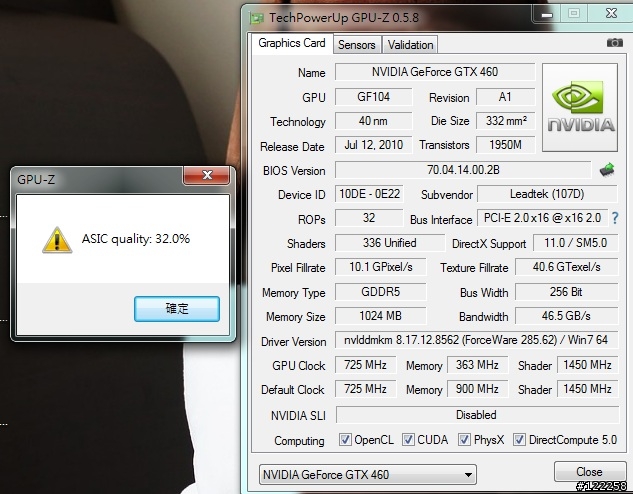This screenshot has height=494, width=633.
Task: Click the Revision field showing A1
Action: coord(505,97)
